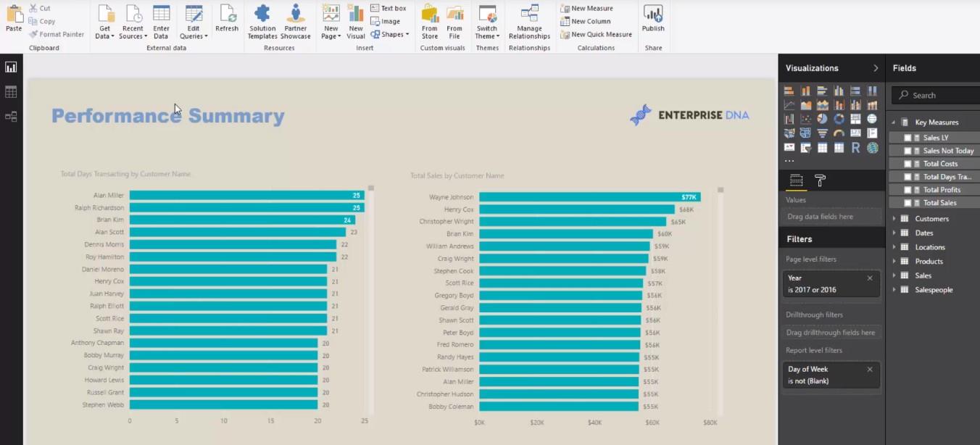980x445 pixels.
Task: Check the Sales Not Today measure
Action: (x=908, y=151)
